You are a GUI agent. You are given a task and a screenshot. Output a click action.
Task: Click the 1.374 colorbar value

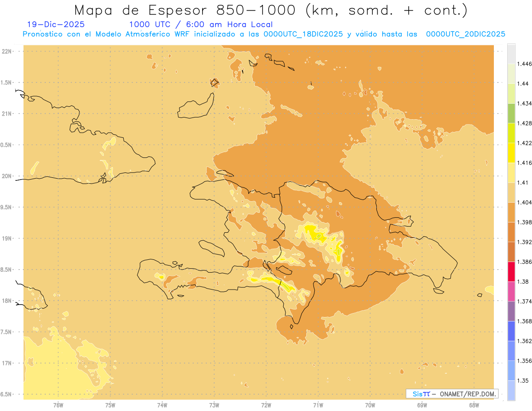[x=525, y=301]
